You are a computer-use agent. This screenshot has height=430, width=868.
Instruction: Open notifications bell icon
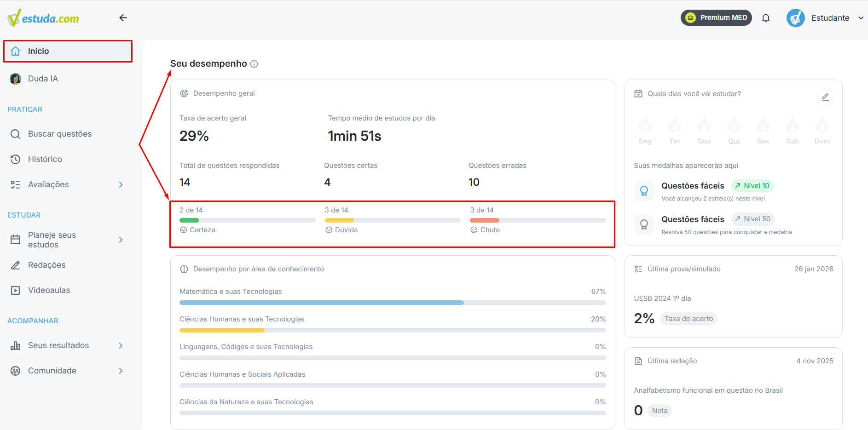point(766,18)
